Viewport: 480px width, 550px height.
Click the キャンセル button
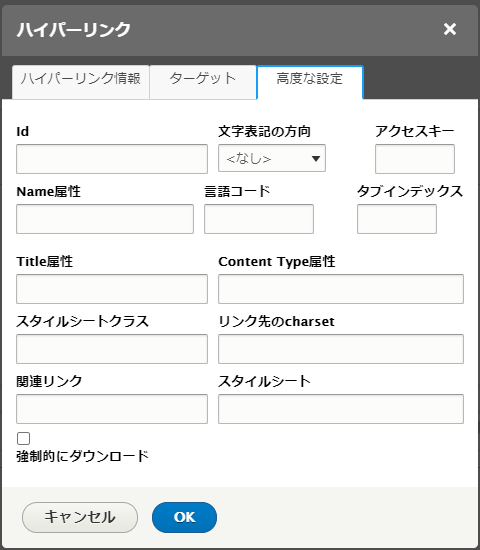pos(80,517)
